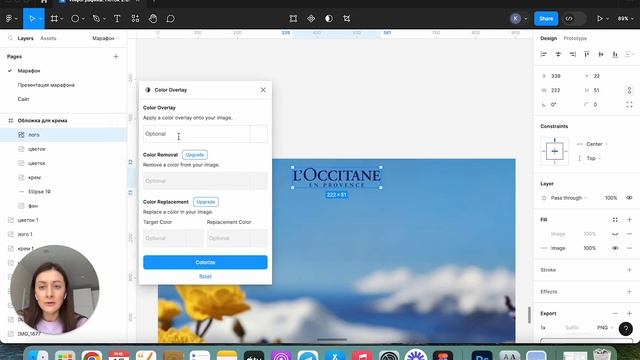
Task: Click the Align left icon
Action: coord(544,54)
